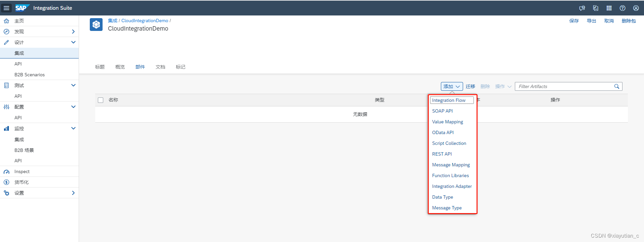Open the 操作 dropdown in toolbar
This screenshot has height=242, width=644.
pos(503,86)
